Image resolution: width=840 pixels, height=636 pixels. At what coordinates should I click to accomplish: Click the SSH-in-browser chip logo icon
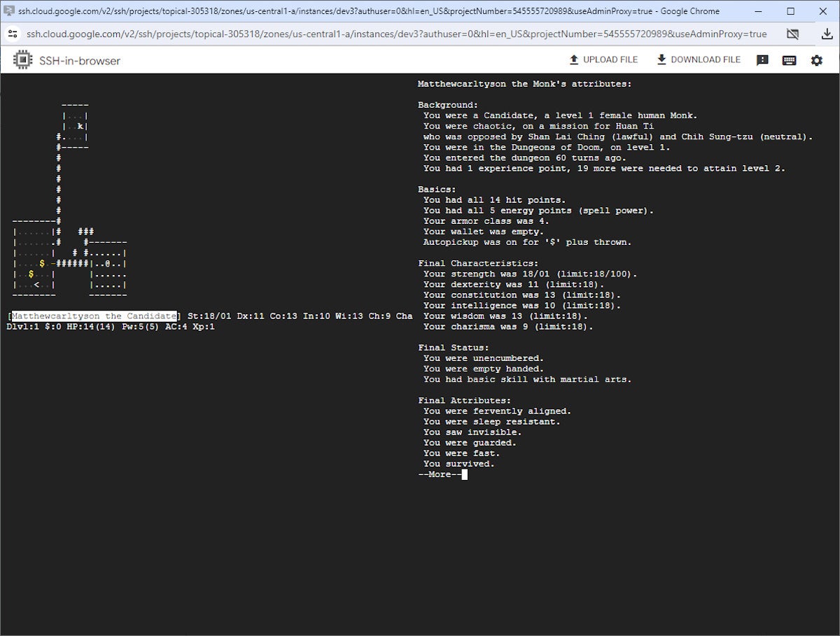(23, 60)
